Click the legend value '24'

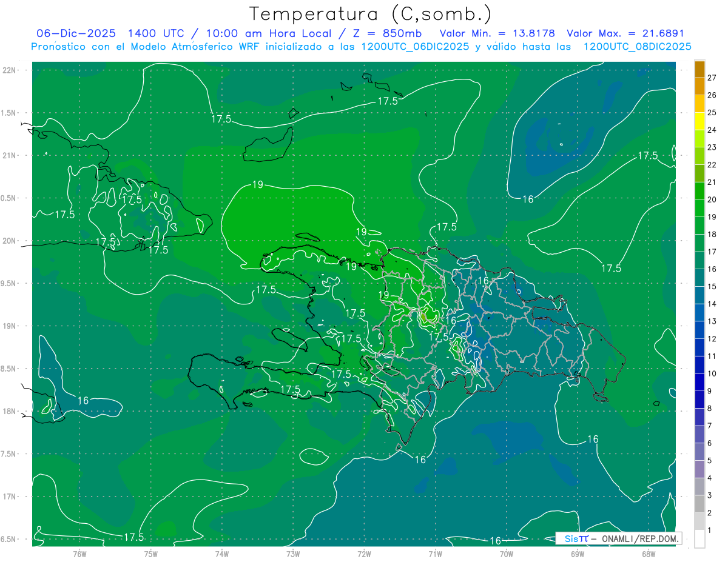712,130
